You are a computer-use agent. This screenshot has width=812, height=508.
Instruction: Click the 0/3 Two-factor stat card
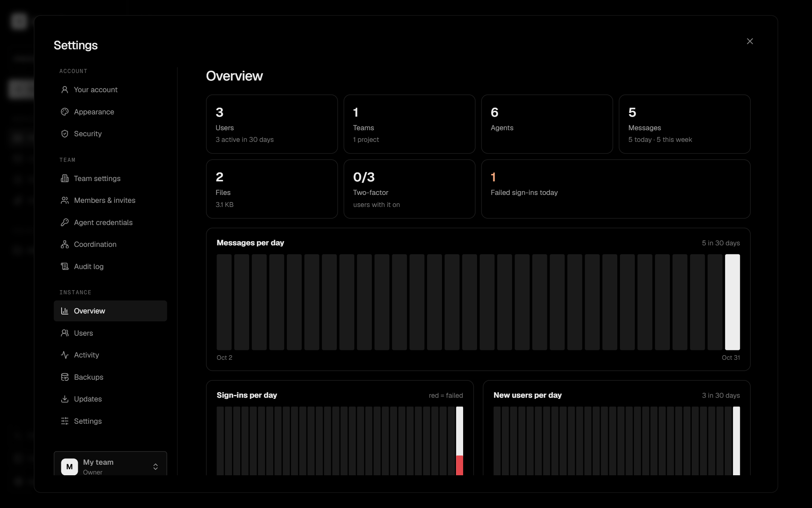pos(409,189)
